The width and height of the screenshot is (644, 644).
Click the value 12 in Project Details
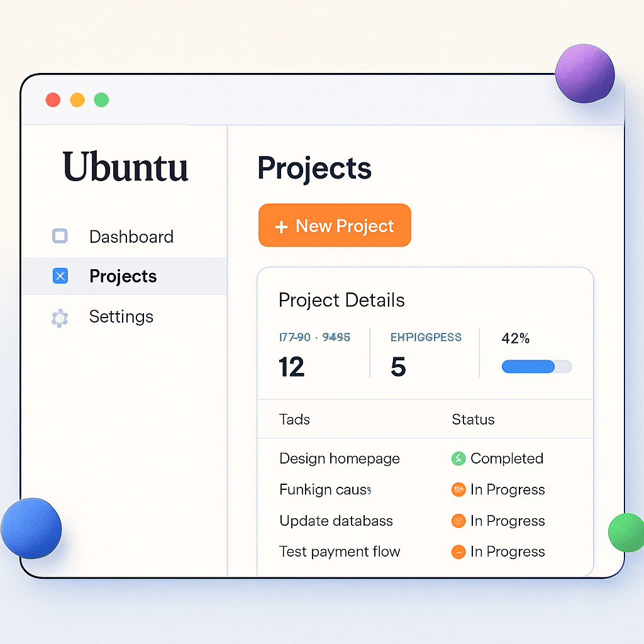click(291, 367)
